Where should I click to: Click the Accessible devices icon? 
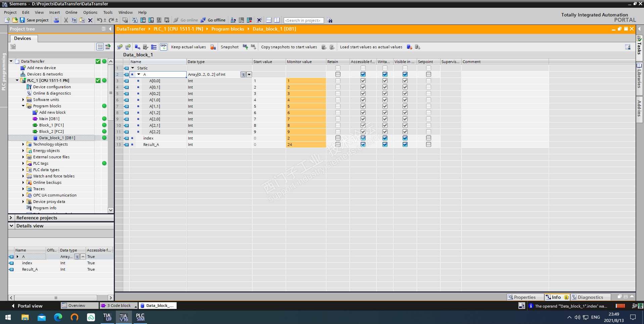233,20
